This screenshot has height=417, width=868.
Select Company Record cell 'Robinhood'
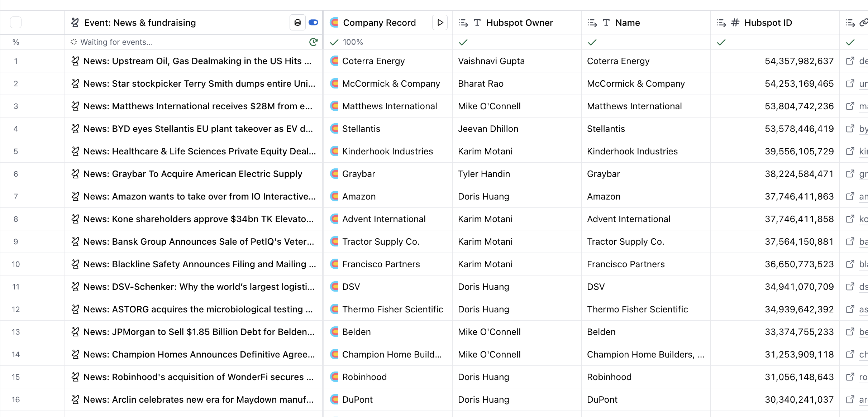coord(388,377)
